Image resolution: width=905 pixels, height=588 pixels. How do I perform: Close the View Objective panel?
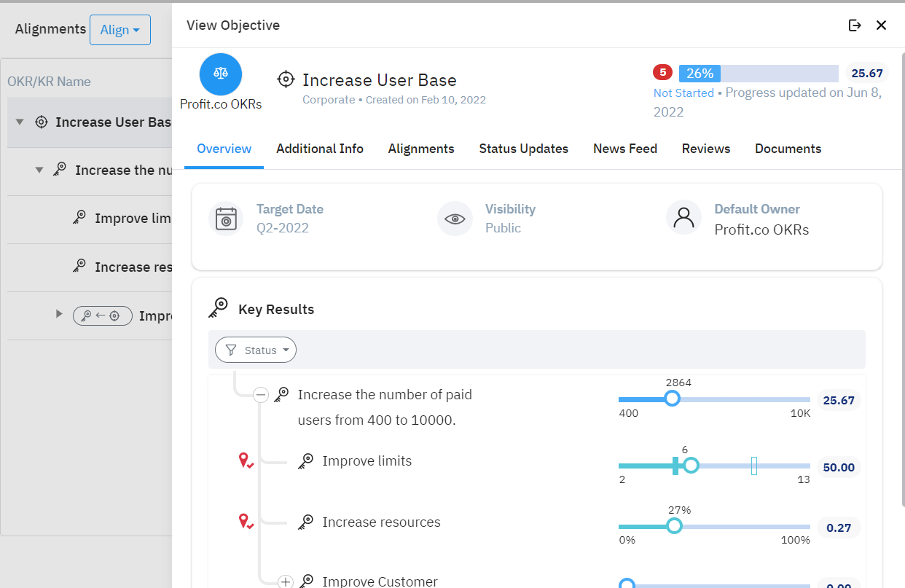click(x=881, y=26)
